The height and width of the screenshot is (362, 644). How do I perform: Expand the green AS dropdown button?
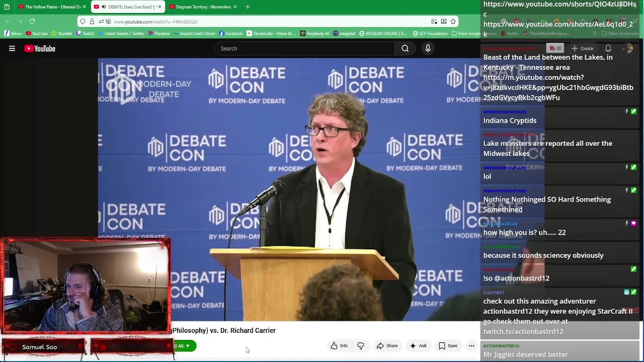185,346
